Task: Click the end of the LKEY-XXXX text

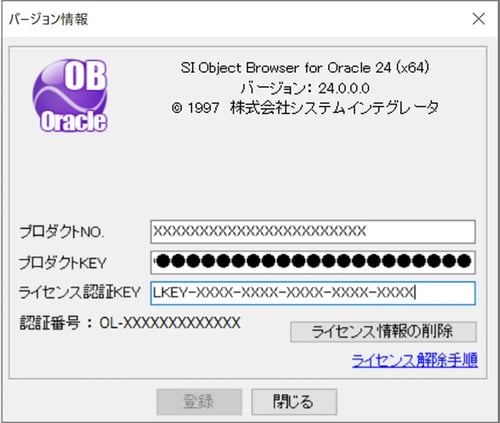Action: (414, 293)
